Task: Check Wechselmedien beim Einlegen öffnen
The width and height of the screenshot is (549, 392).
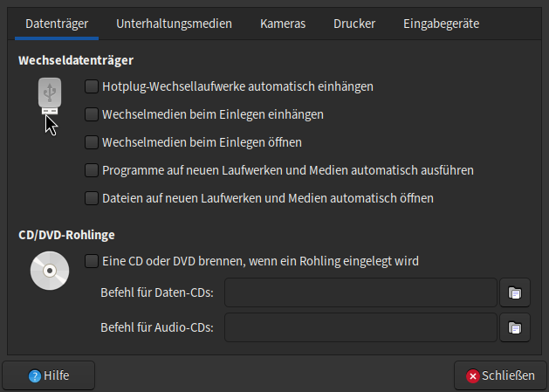Action: 92,142
